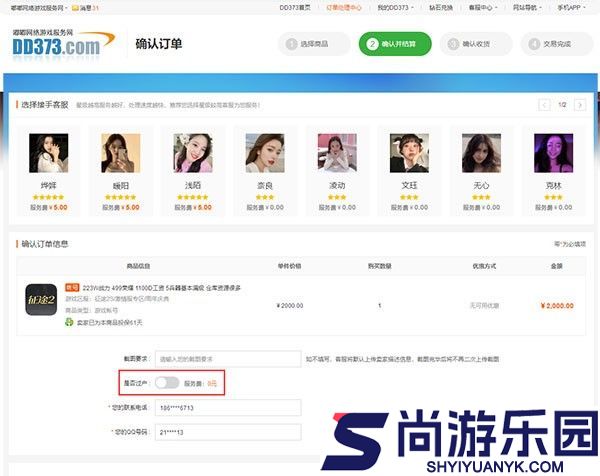Click the three-star rating under 无心

pos(481,197)
